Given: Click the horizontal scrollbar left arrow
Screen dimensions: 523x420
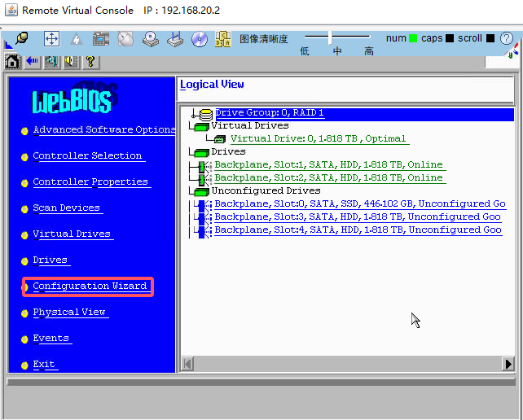Looking at the screenshot, I should pyautogui.click(x=187, y=364).
